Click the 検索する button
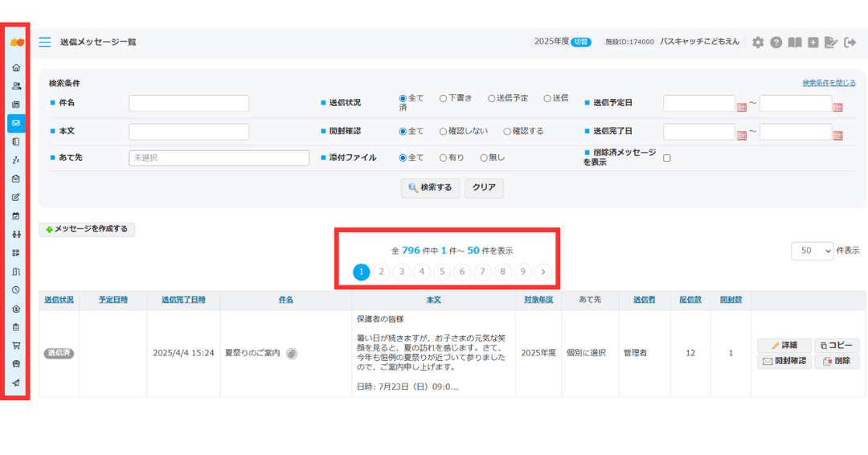 (430, 187)
